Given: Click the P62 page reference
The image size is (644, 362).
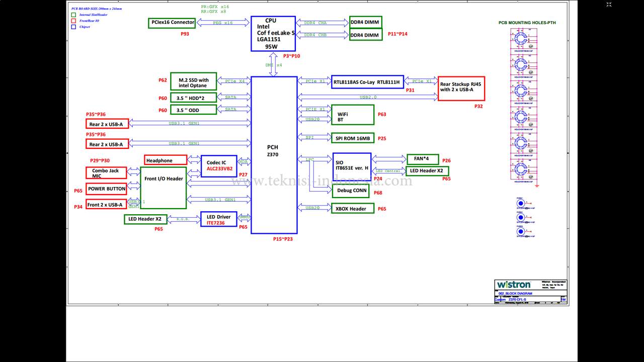Looking at the screenshot, I should 163,80.
